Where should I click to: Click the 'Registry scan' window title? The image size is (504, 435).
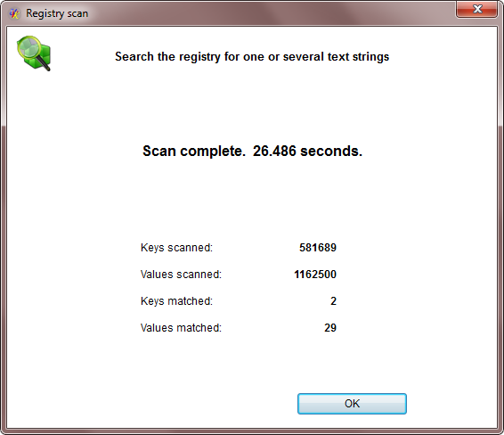(57, 13)
